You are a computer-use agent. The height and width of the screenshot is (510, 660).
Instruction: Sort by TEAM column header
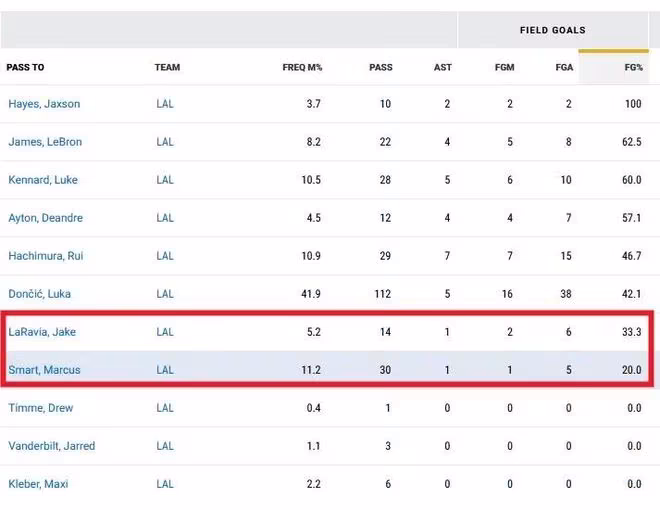pos(167,68)
